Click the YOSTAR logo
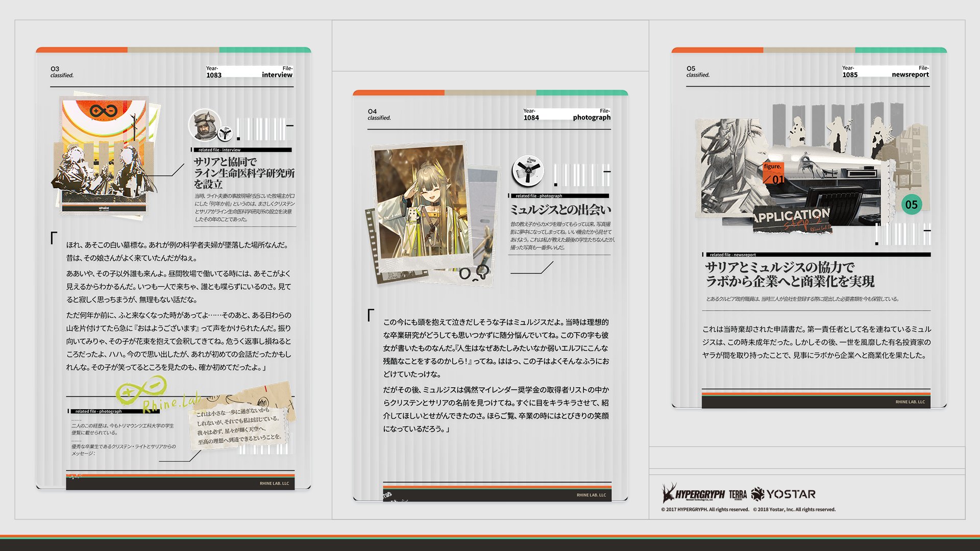 (x=783, y=494)
